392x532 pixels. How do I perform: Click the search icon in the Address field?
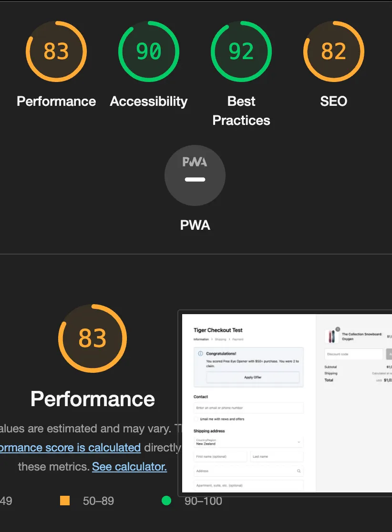point(299,471)
